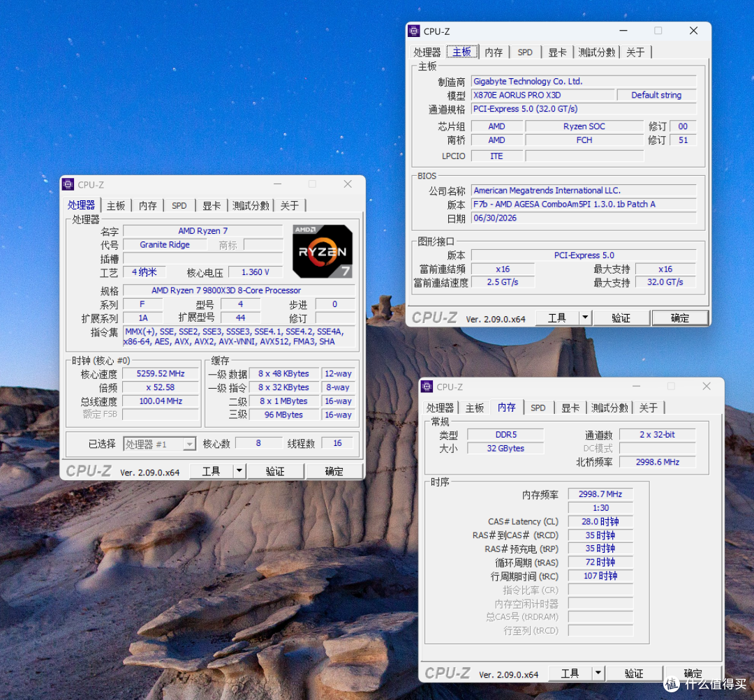Click the 5259.52 MHz core speed value

(161, 373)
